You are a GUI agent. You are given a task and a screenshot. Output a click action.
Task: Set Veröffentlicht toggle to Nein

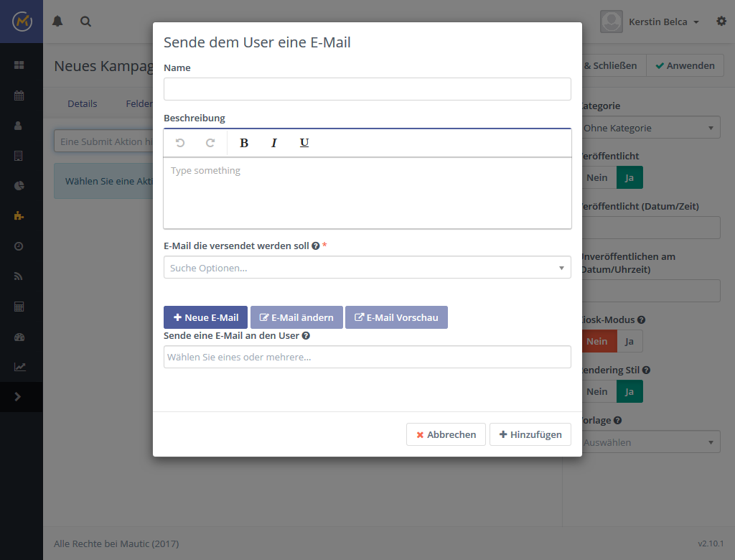tap(596, 177)
